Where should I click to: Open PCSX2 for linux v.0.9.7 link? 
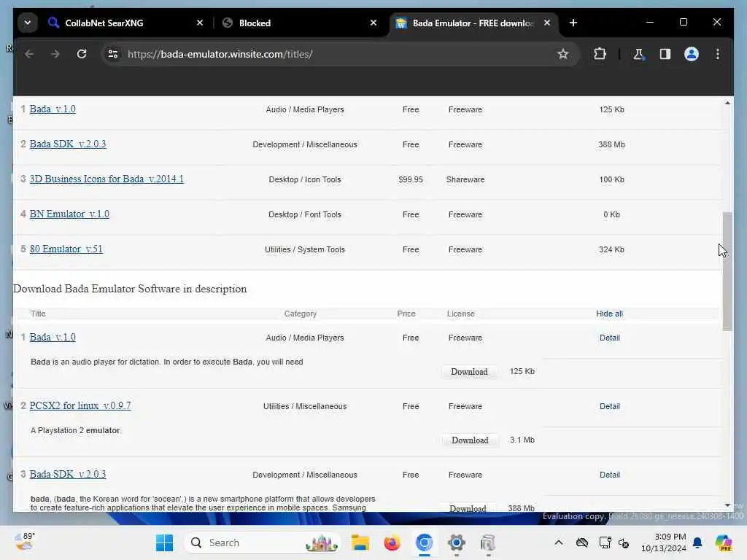(80, 405)
